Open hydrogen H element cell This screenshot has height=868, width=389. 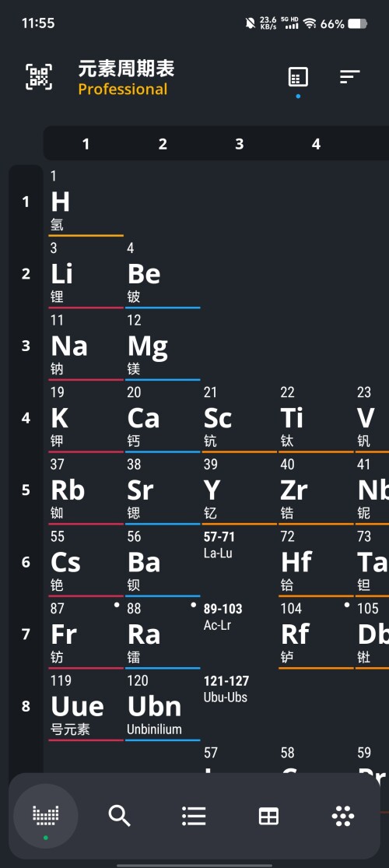[x=86, y=202]
